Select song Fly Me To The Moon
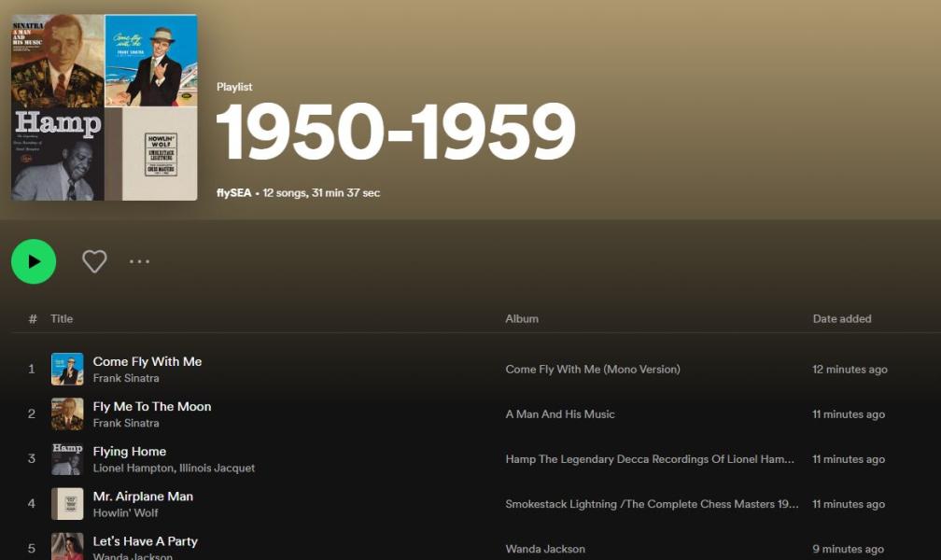Viewport: 941px width, 560px height. [x=152, y=406]
